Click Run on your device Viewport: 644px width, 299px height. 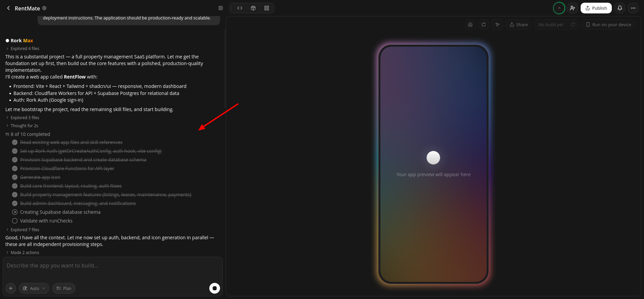point(608,24)
